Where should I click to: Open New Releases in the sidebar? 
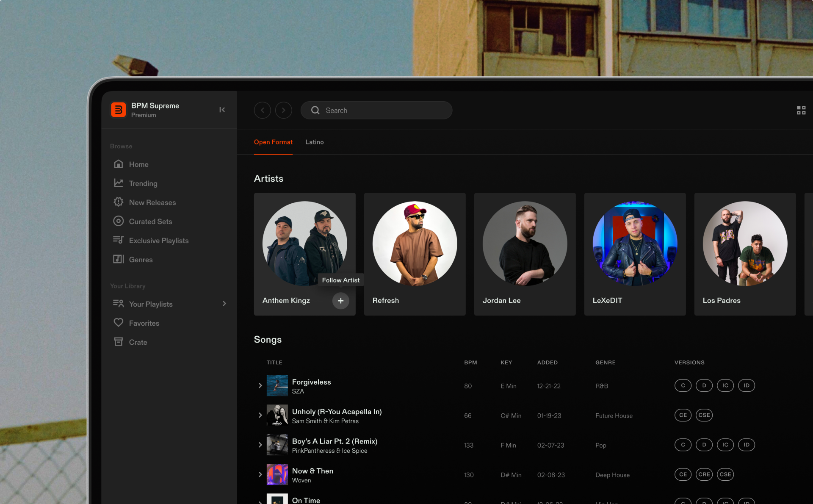point(152,202)
